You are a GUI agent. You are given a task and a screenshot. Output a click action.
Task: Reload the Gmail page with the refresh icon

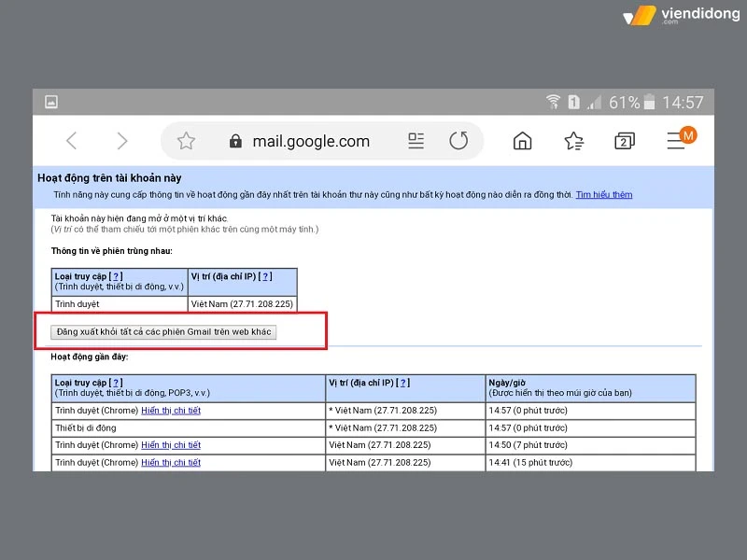pyautogui.click(x=458, y=140)
